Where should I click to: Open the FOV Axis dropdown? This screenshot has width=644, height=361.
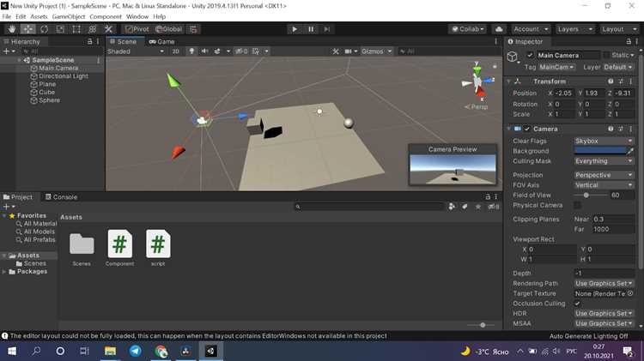point(604,185)
